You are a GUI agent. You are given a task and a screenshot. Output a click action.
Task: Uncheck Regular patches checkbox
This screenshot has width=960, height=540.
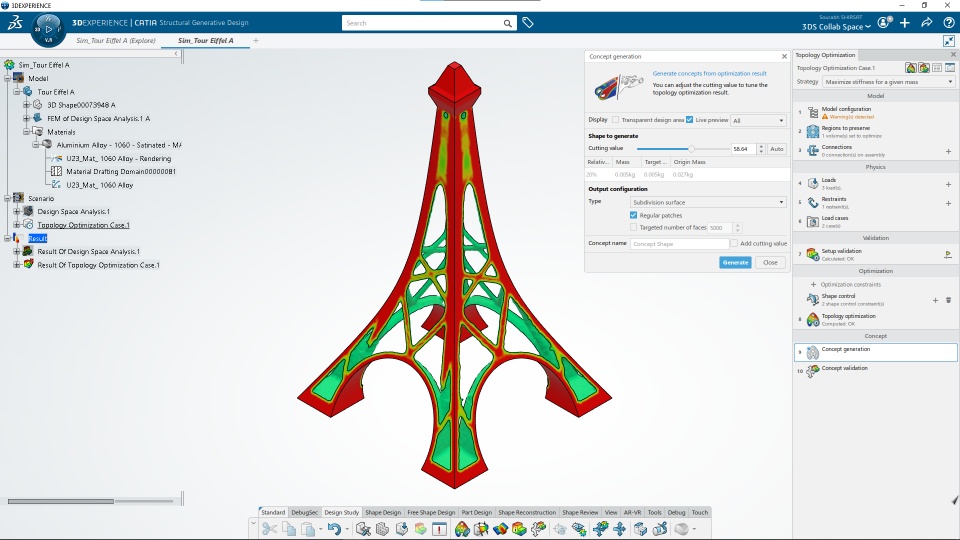tap(634, 215)
